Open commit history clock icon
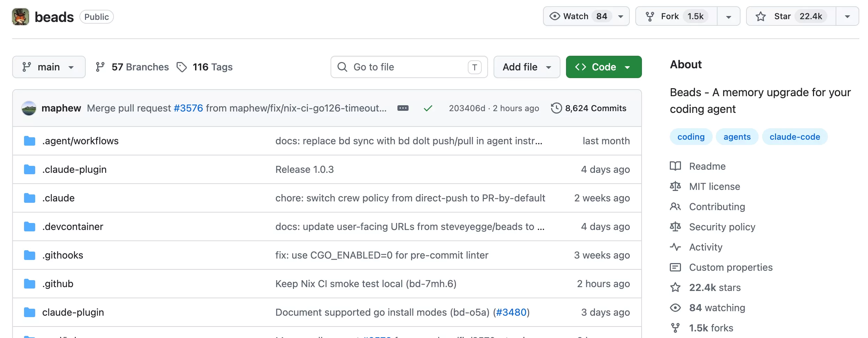The height and width of the screenshot is (338, 868). coord(556,108)
